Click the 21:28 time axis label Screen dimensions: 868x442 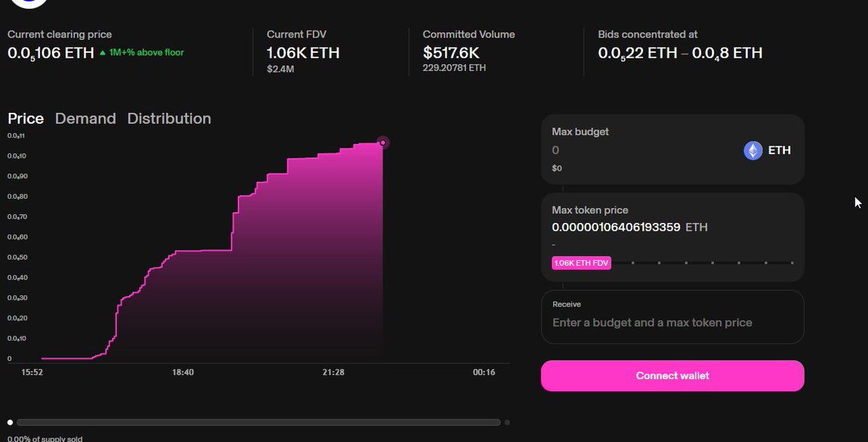click(x=333, y=373)
